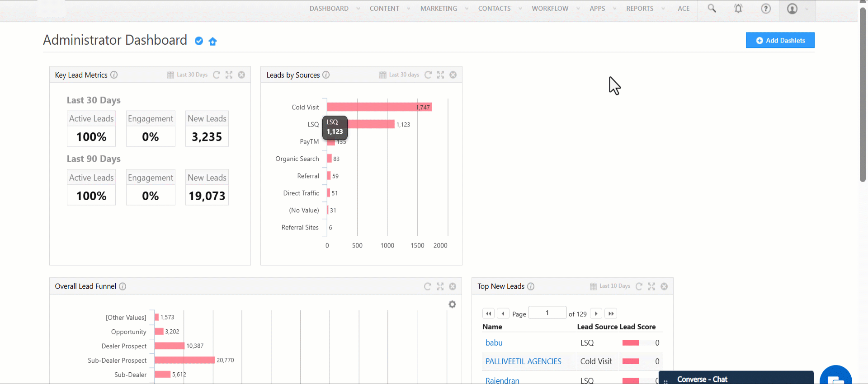Click PALLIVEETIL AGENCIES lead score bar
868x384 pixels.
coord(631,361)
